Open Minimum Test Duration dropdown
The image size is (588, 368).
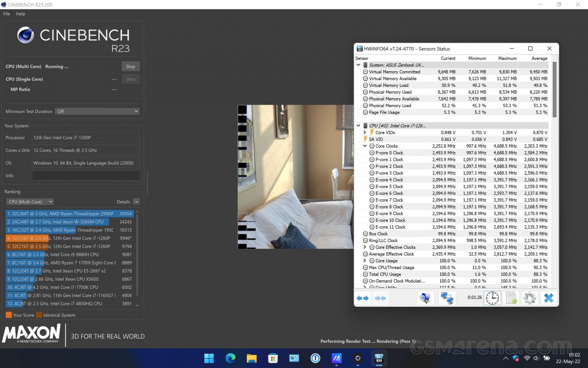(x=98, y=111)
